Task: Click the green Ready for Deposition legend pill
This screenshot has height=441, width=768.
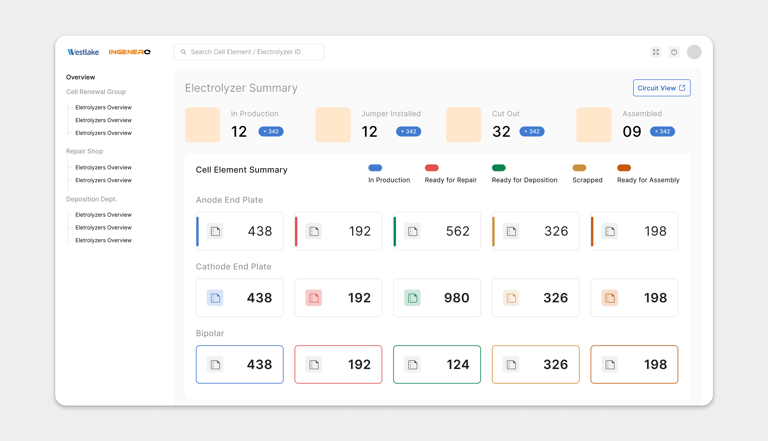Action: pos(499,168)
